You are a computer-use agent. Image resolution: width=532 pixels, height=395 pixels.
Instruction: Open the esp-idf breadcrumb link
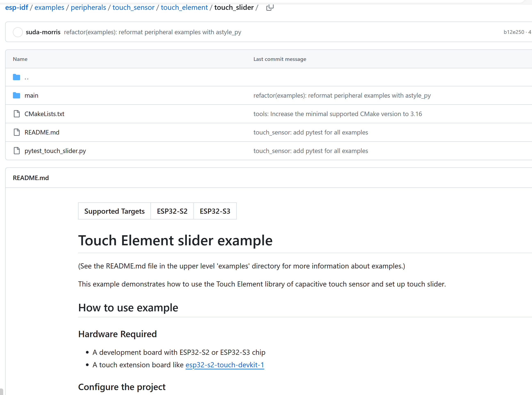16,8
